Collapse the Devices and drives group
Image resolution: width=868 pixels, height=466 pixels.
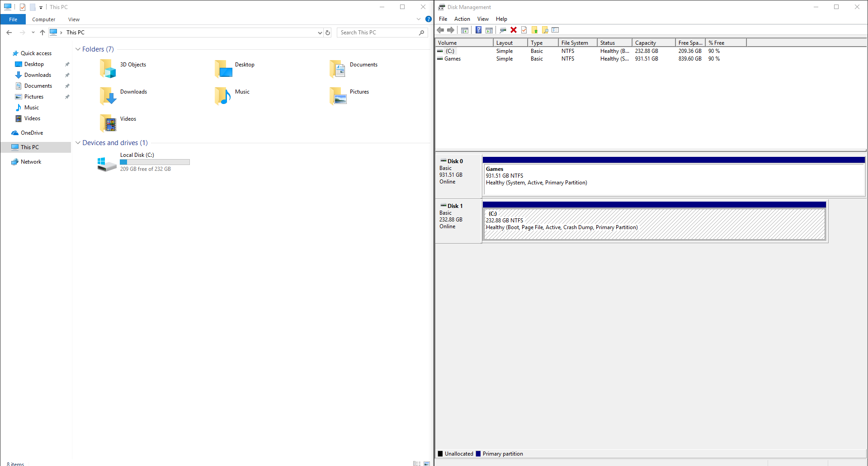(78, 143)
